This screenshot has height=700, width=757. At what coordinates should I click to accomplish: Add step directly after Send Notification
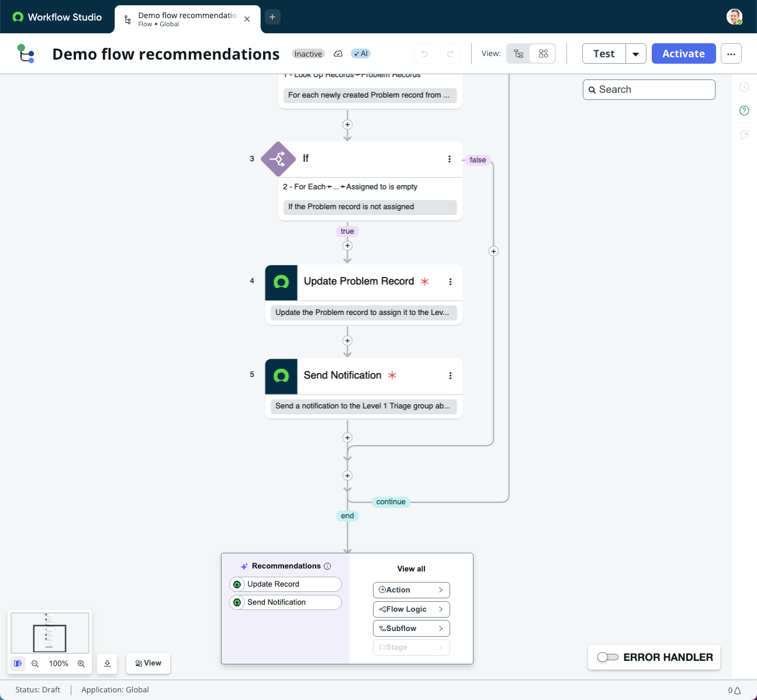tap(347, 438)
